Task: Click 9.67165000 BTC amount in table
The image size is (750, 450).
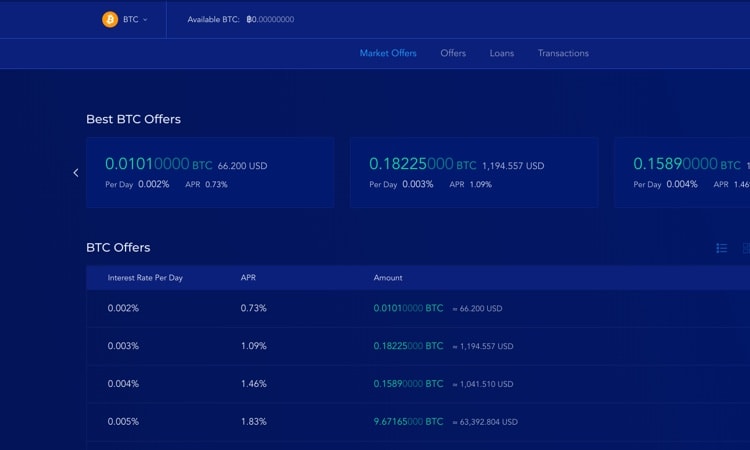Action: 408,422
